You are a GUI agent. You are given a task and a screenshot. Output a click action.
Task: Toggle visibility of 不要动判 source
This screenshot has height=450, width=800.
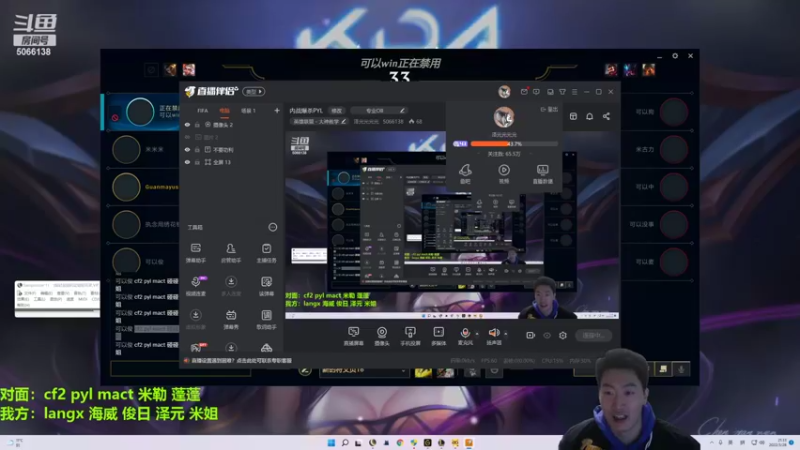187,149
